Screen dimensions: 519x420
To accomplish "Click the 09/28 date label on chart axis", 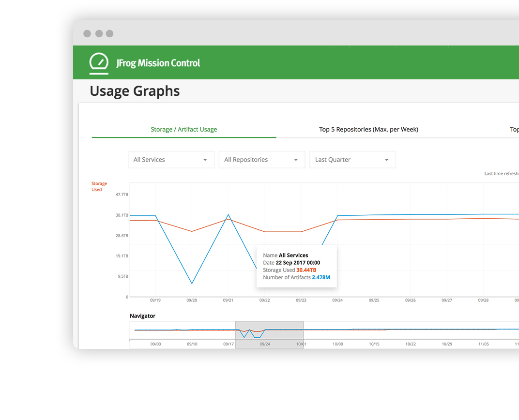I will (483, 300).
